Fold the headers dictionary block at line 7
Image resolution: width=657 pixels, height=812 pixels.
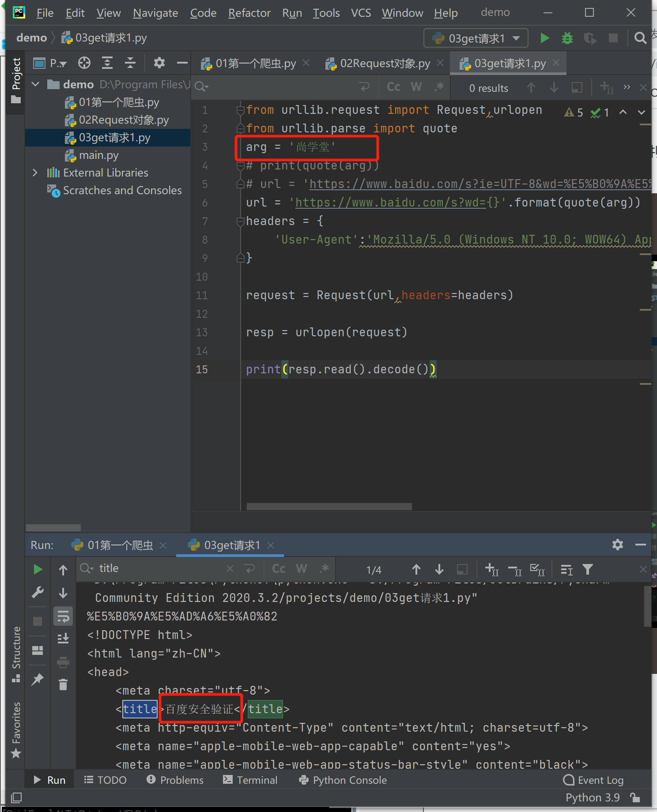[x=240, y=221]
